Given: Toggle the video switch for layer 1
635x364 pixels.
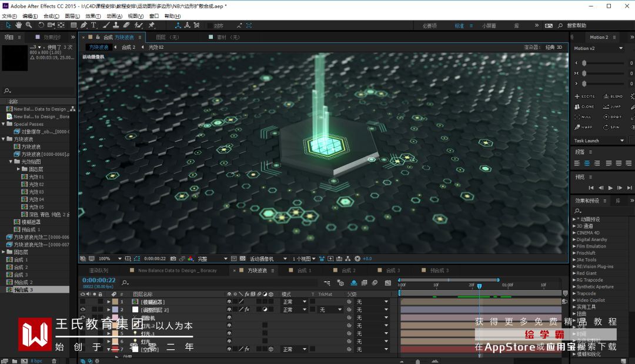Looking at the screenshot, I should (x=82, y=302).
